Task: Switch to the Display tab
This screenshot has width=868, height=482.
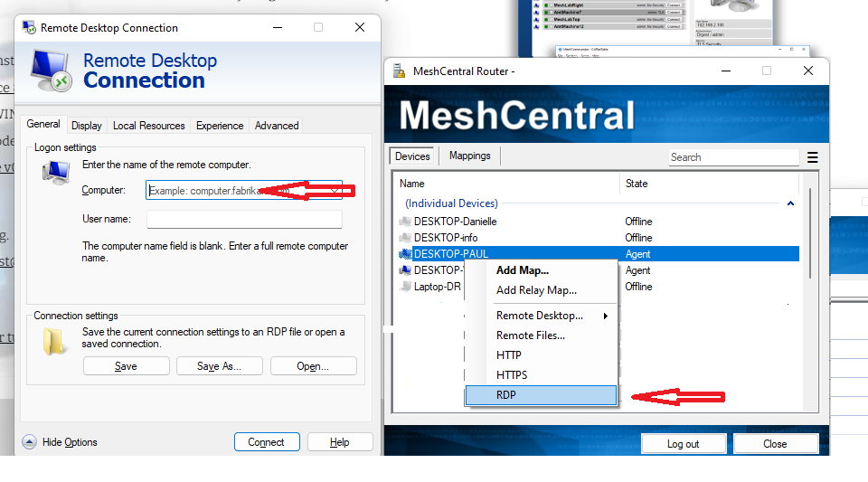Action: [x=87, y=126]
